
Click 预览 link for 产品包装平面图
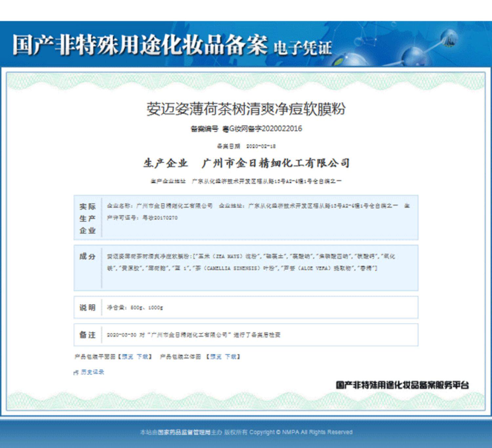click(127, 356)
